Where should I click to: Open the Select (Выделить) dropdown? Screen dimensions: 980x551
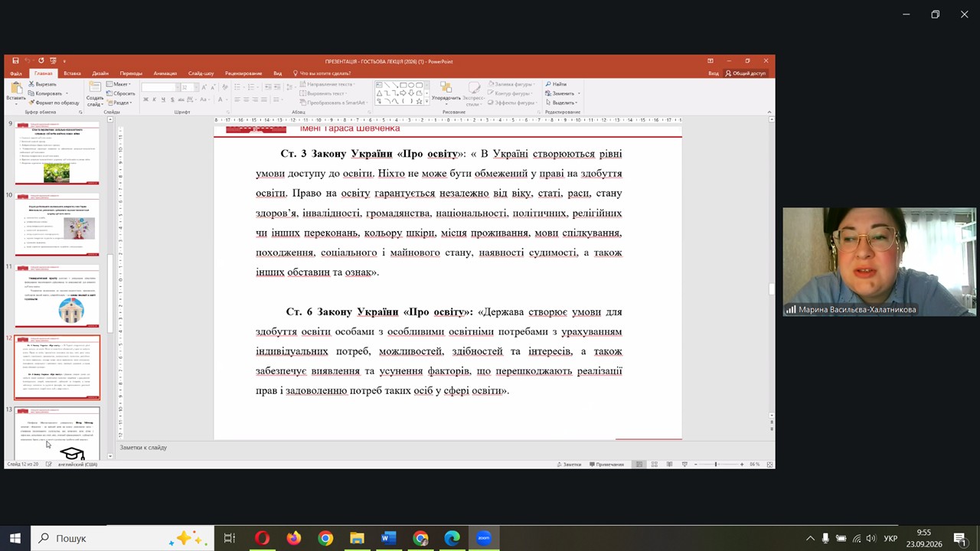coord(561,103)
